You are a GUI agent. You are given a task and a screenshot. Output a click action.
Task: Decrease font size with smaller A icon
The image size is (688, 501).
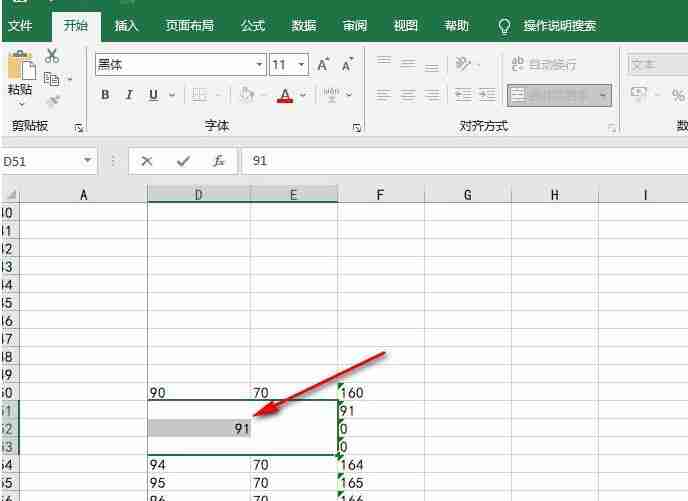(348, 65)
